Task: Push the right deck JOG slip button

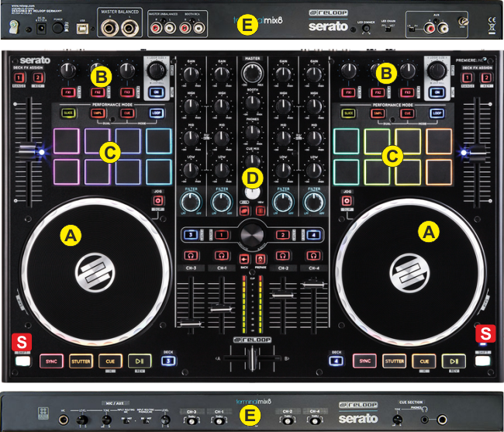Action: [347, 201]
